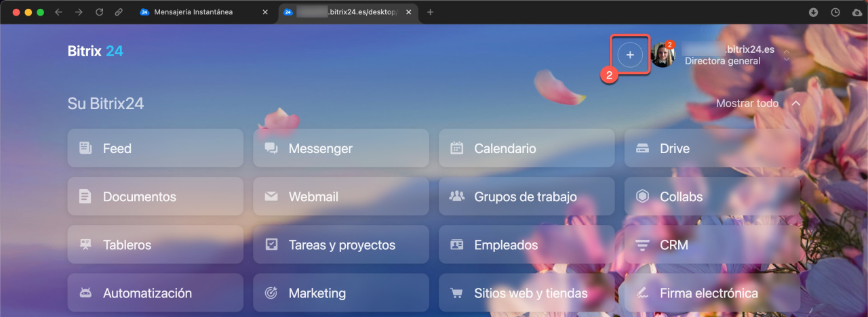Click the Tareas y proyectos checkbox icon
Viewport: 868px width, 317px height.
(271, 245)
